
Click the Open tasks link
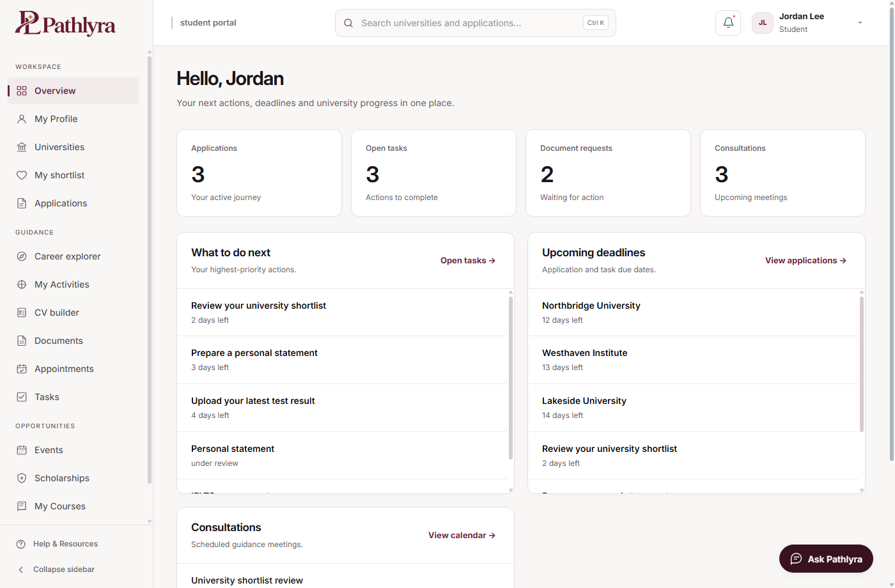[x=468, y=261]
